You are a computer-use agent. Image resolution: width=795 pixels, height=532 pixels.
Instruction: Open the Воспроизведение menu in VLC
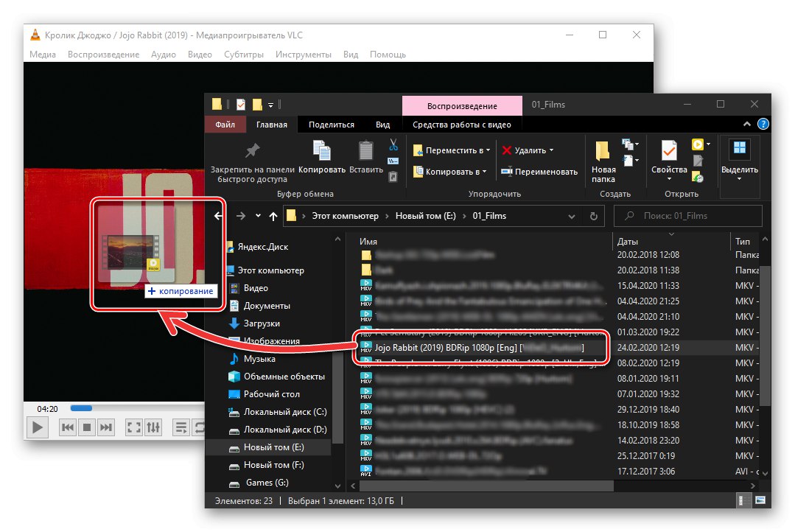tap(103, 55)
